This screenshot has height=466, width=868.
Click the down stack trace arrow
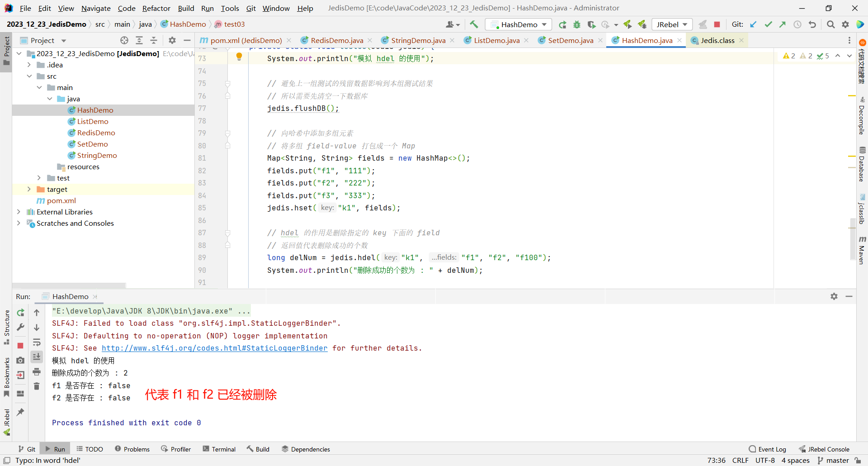(x=37, y=327)
